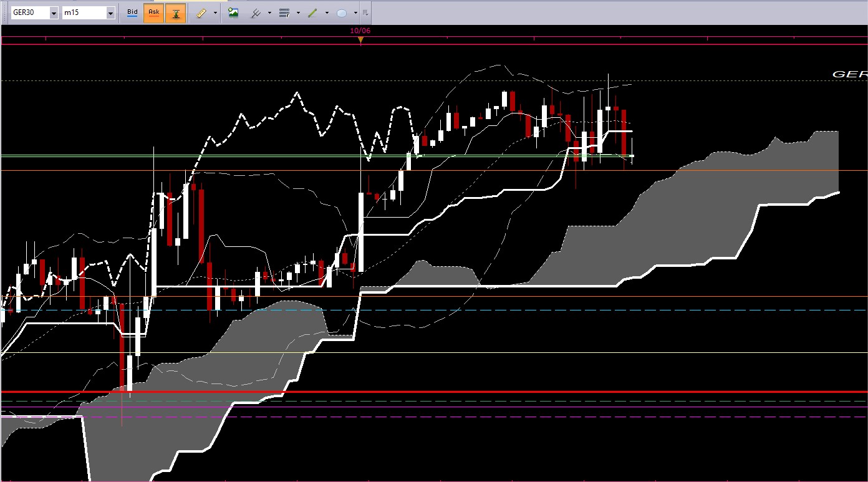Select the Fibonacci levels tool
This screenshot has height=482, width=868.
click(284, 12)
